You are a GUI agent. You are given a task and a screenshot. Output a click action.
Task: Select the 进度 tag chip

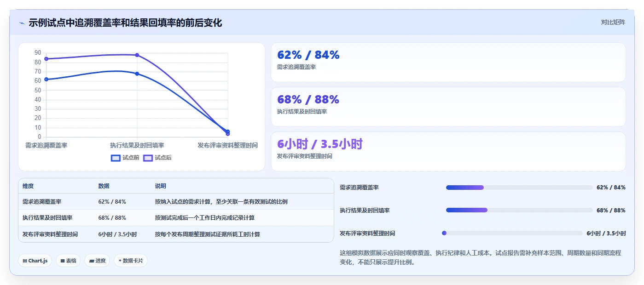coord(97,261)
